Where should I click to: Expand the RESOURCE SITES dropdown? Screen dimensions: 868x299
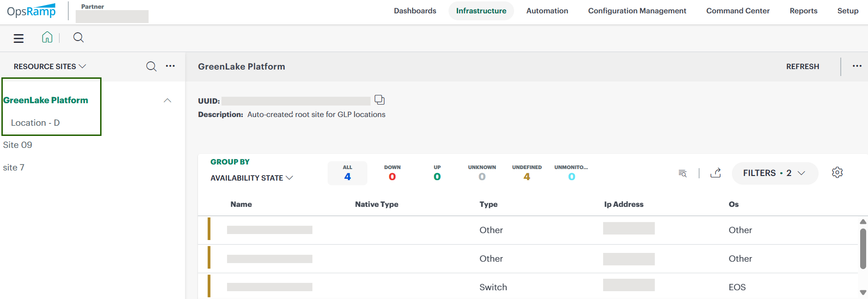point(50,66)
